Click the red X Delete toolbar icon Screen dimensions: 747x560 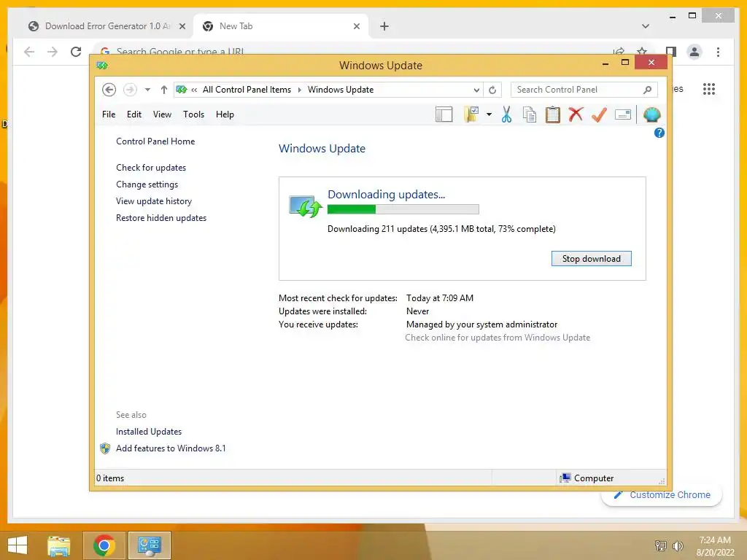[x=576, y=114]
